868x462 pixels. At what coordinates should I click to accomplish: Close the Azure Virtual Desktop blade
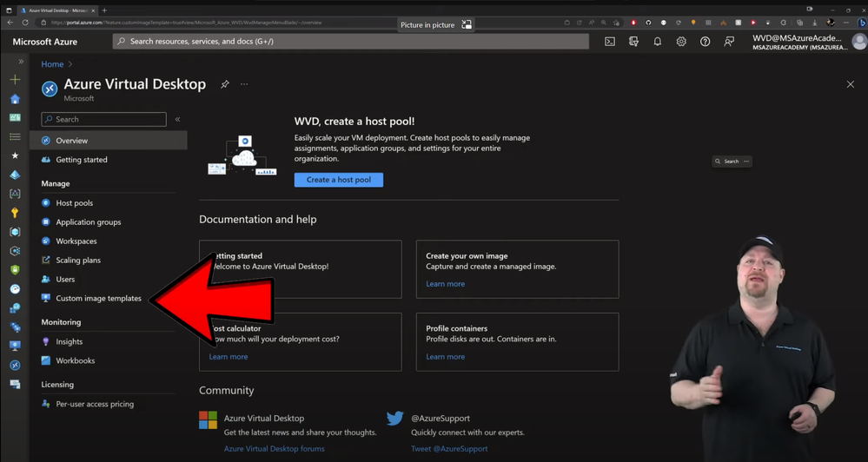pyautogui.click(x=851, y=84)
